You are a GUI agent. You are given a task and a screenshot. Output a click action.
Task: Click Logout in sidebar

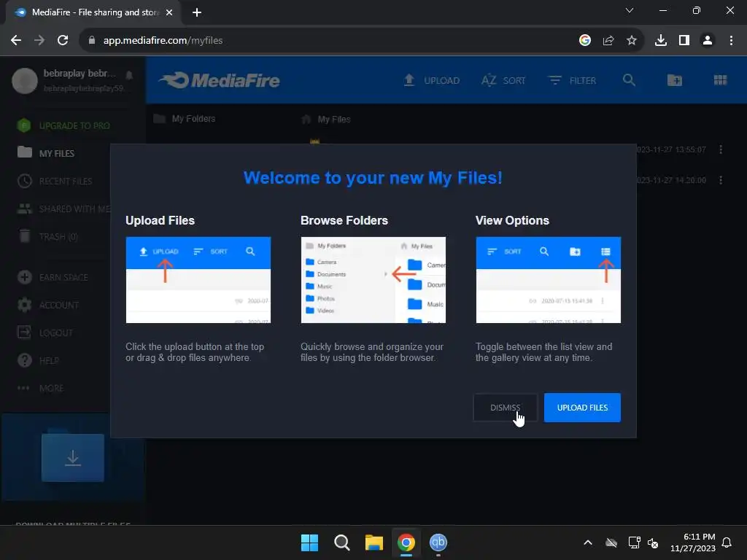click(44, 332)
